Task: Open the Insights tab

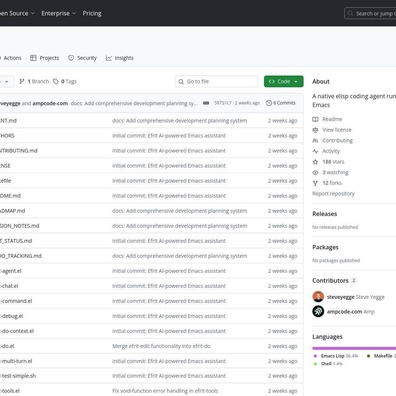Action: [120, 58]
